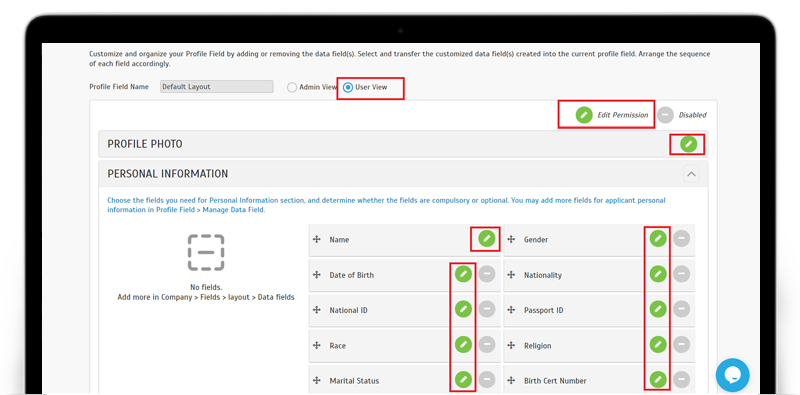The image size is (800, 395).
Task: Click the move handle for Name field
Action: (x=316, y=239)
